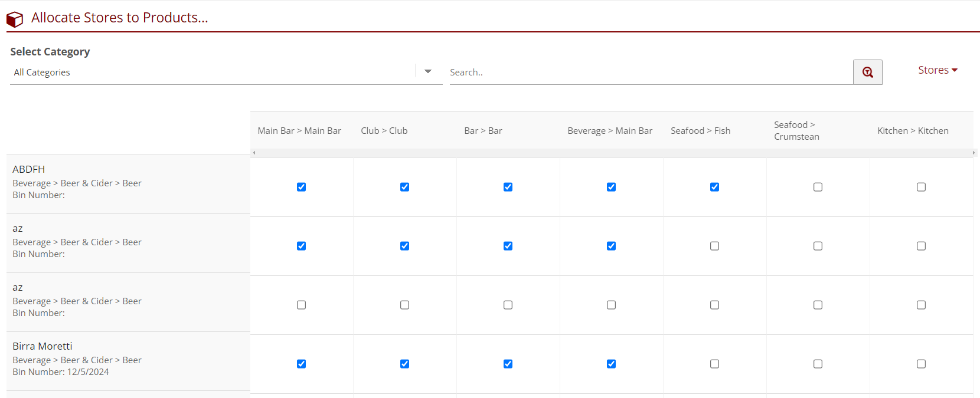Check Kitchen store for Birra Moretti
This screenshot has width=980, height=398.
[x=921, y=364]
